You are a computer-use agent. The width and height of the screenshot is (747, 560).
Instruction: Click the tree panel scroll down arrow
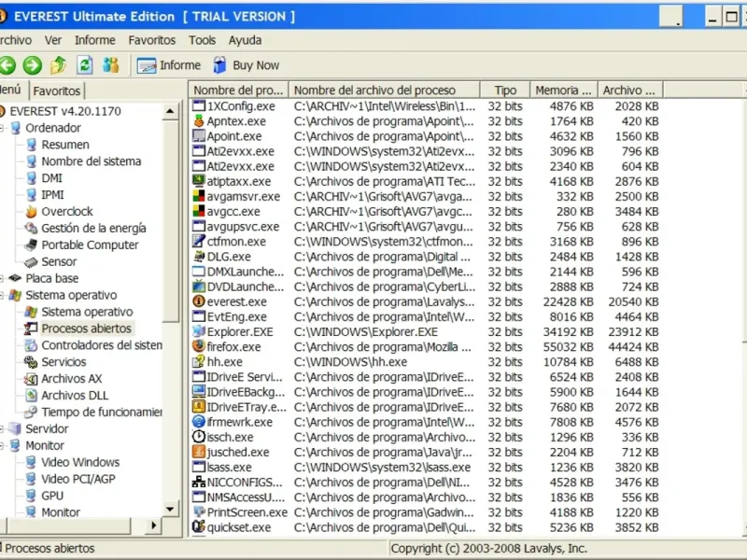(x=170, y=509)
